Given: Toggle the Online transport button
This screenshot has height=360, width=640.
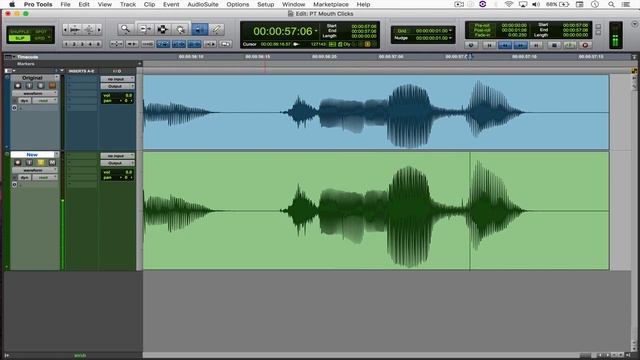Looking at the screenshot, I should point(471,45).
